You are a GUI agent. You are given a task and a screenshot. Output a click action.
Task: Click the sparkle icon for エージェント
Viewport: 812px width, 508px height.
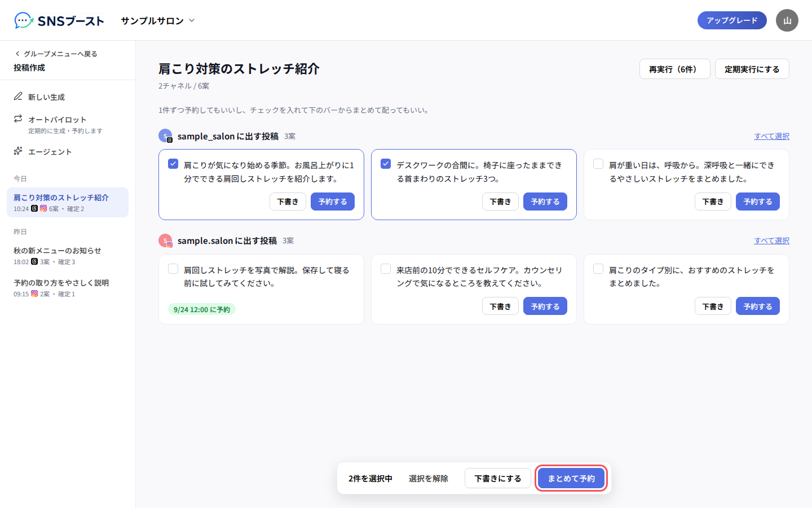pyautogui.click(x=18, y=151)
